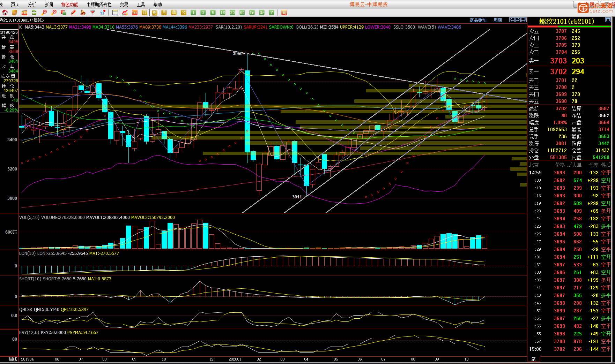Open the alarm bell alert icon

83,13
